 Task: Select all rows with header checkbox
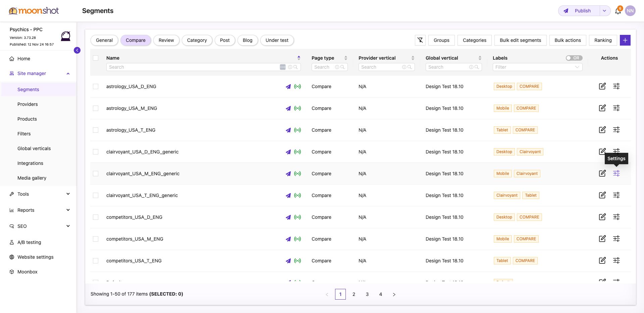click(x=96, y=58)
